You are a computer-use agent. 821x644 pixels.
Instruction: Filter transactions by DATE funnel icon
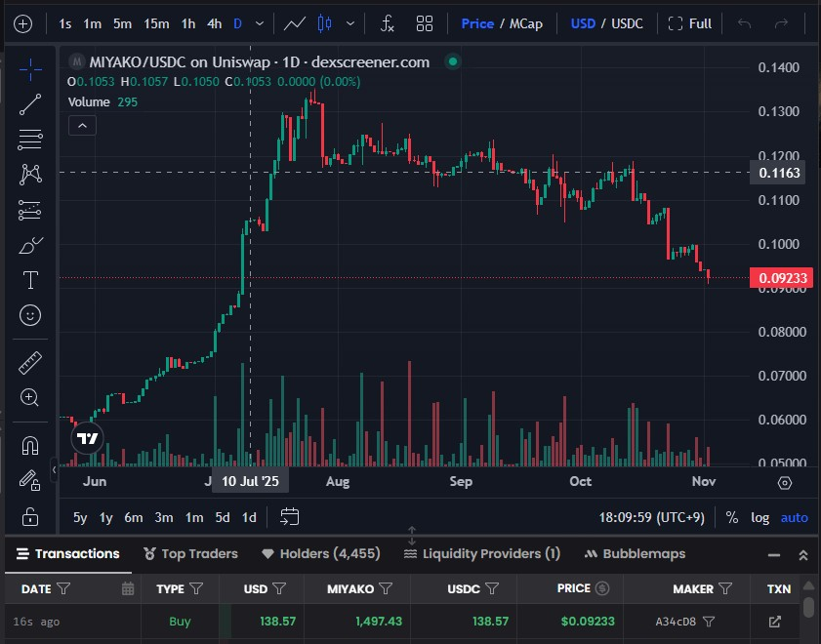click(63, 589)
